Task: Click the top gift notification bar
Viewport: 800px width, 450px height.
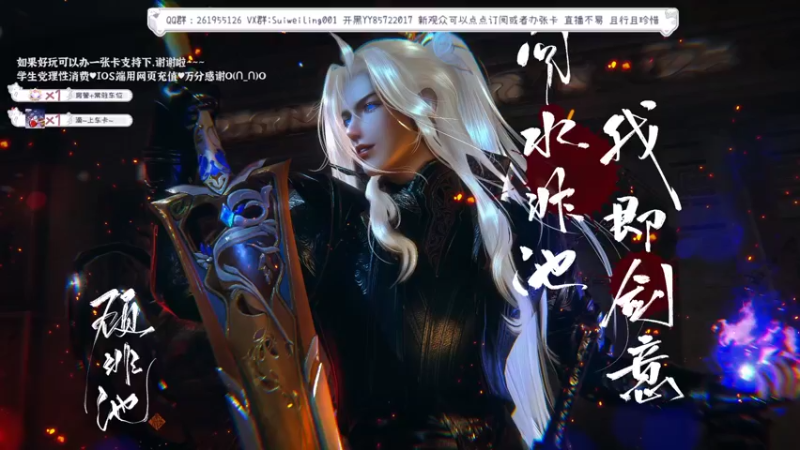Action: pos(71,95)
